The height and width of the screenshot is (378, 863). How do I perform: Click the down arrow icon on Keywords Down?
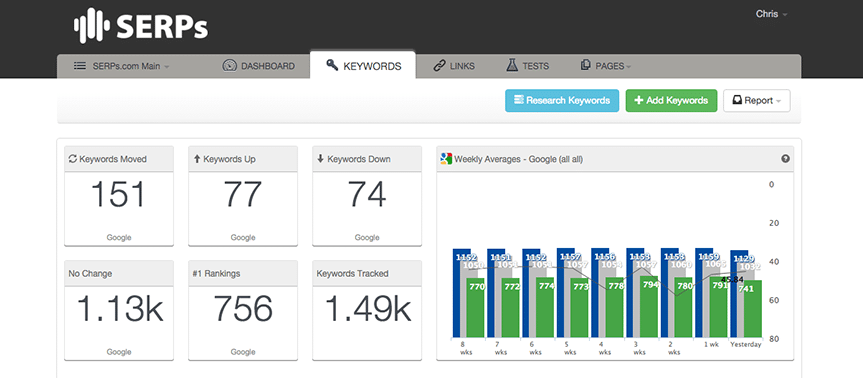tap(320, 159)
